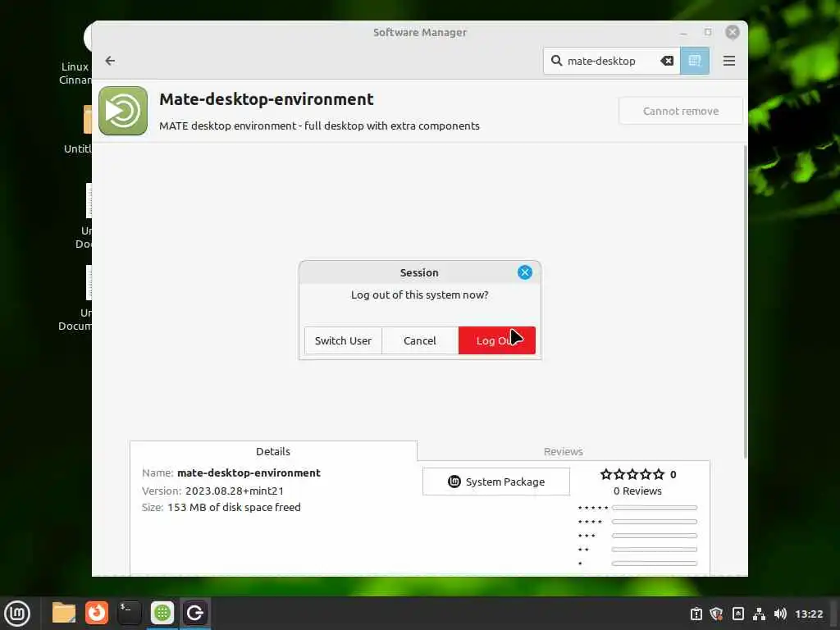Viewport: 840px width, 630px height.
Task: Maximize the Software Manager window
Action: (708, 32)
